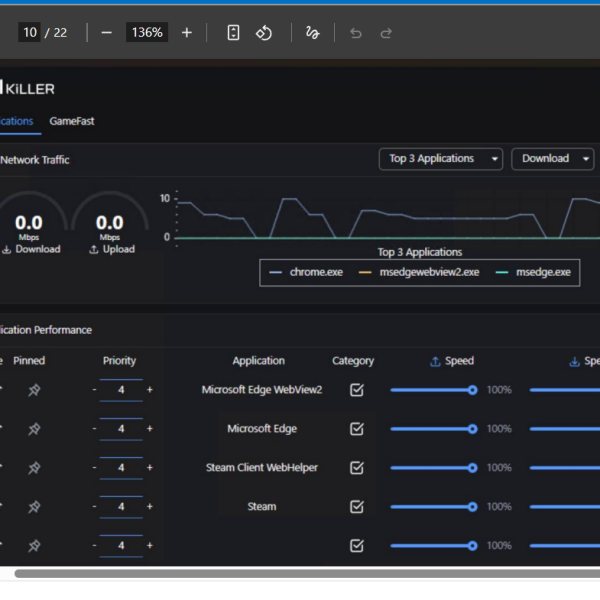Click the 136% zoom level field
This screenshot has height=600, width=600.
point(147,33)
